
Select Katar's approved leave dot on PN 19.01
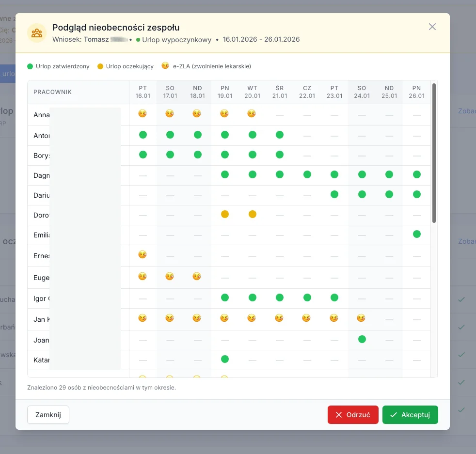pos(224,359)
